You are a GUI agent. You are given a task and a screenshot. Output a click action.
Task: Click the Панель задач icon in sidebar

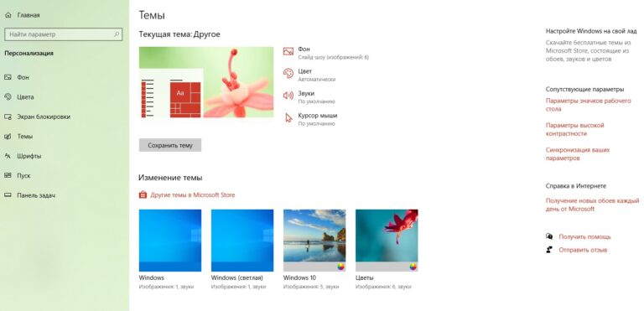click(8, 195)
